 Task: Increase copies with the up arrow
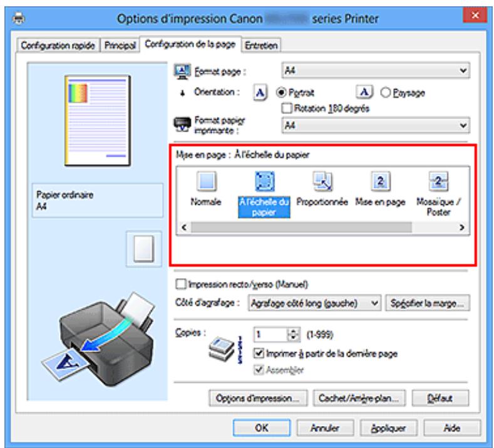[293, 331]
